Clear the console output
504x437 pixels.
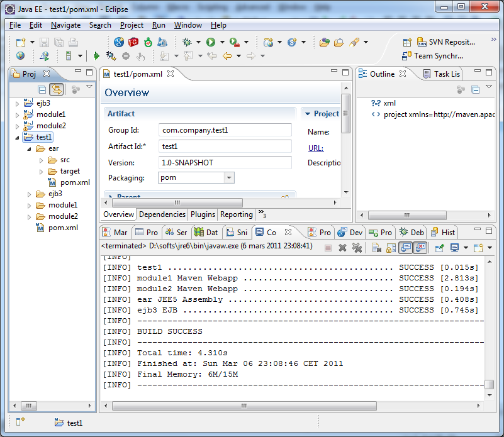pyautogui.click(x=375, y=248)
